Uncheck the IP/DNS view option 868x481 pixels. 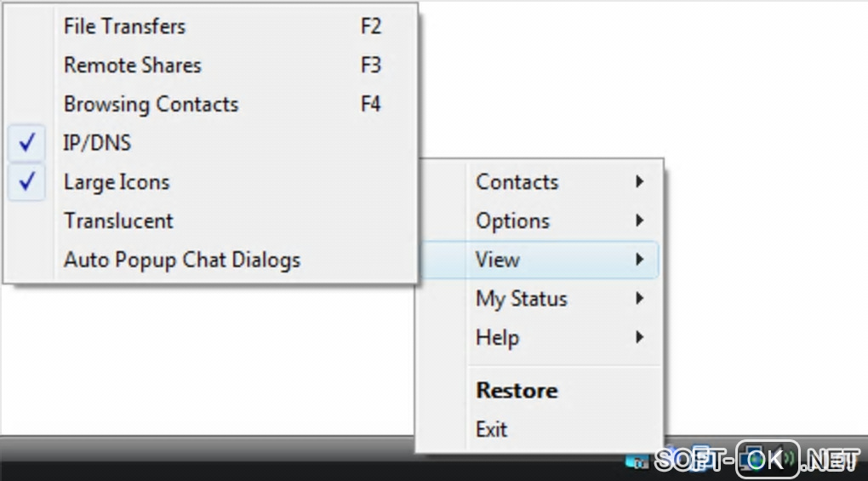click(x=97, y=143)
